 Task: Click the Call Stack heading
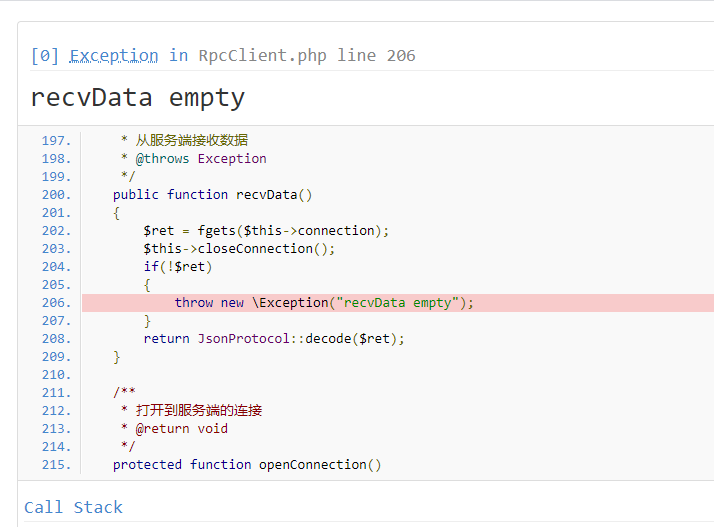click(73, 507)
